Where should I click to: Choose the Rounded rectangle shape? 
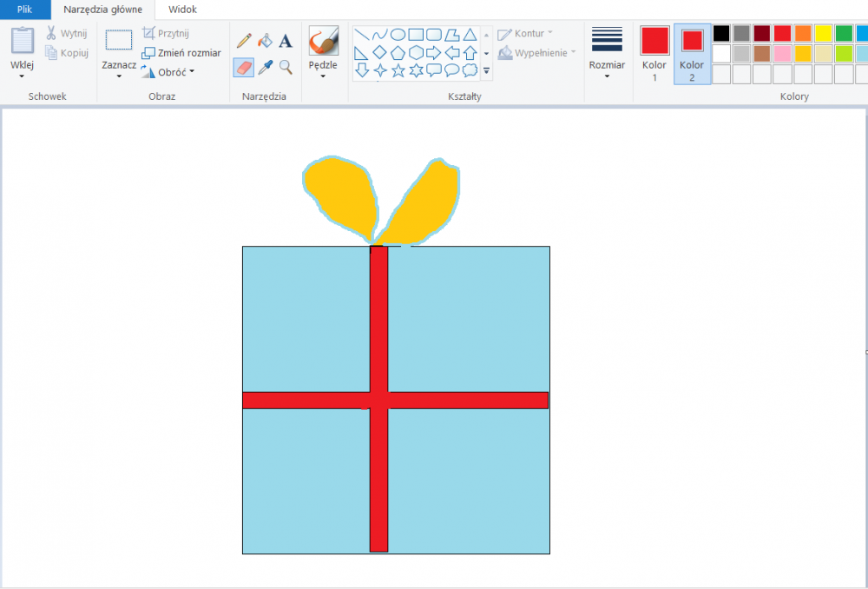434,35
